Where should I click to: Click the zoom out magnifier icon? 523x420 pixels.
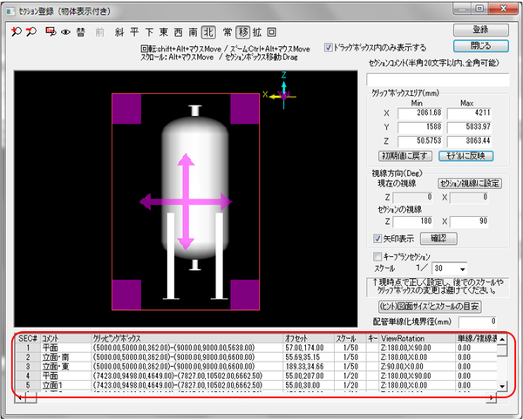(32, 30)
